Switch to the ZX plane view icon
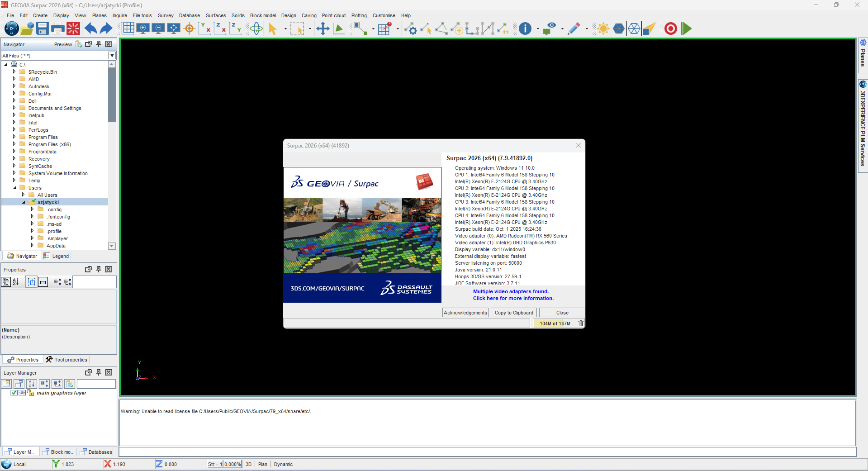868x471 pixels. pyautogui.click(x=220, y=29)
